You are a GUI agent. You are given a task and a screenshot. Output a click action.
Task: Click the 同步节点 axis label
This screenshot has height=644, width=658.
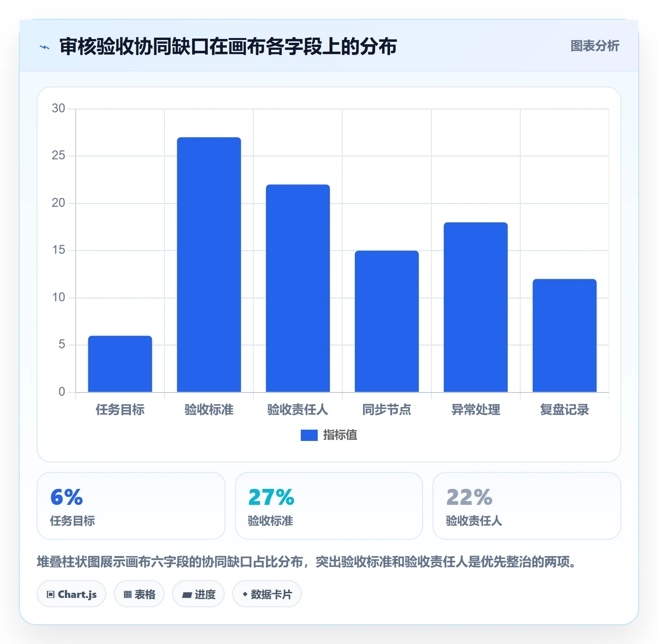pyautogui.click(x=387, y=410)
